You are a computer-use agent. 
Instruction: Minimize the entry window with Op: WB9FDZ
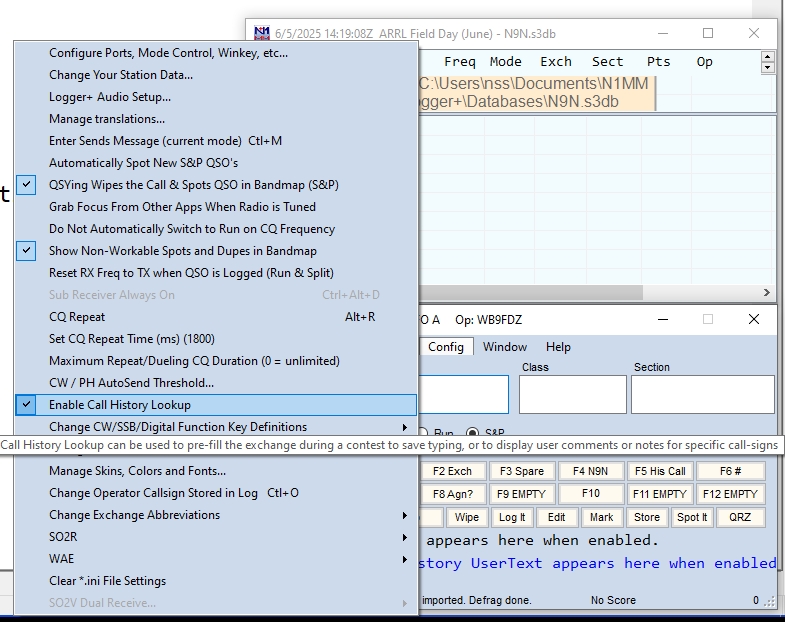661,319
